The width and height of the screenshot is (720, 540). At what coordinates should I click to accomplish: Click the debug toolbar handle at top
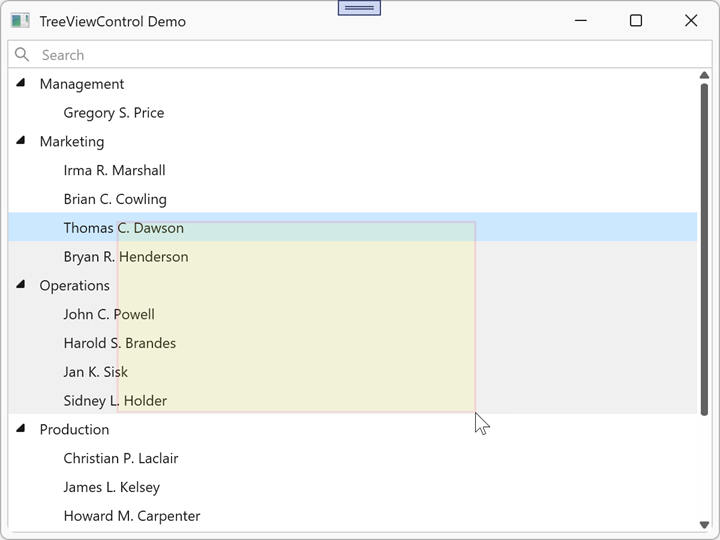[359, 7]
